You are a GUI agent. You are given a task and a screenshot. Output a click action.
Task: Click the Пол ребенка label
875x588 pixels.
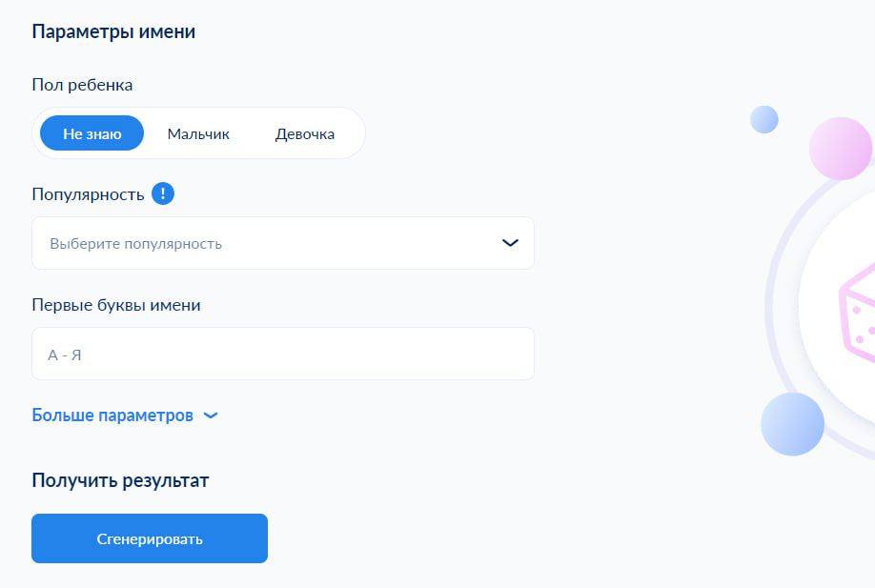82,85
